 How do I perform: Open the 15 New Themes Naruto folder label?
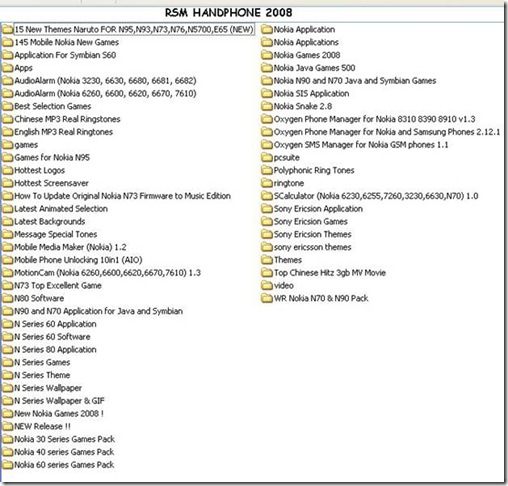[x=134, y=29]
